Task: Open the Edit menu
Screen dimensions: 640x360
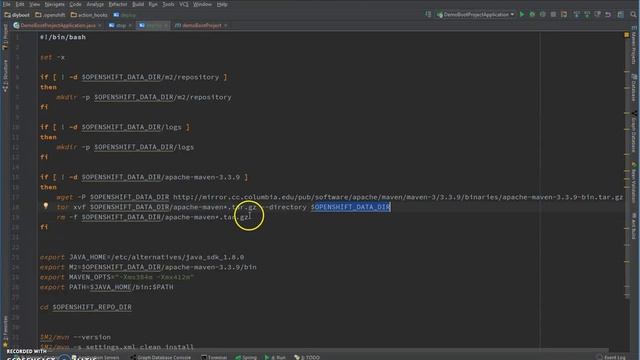Action: click(20, 4)
